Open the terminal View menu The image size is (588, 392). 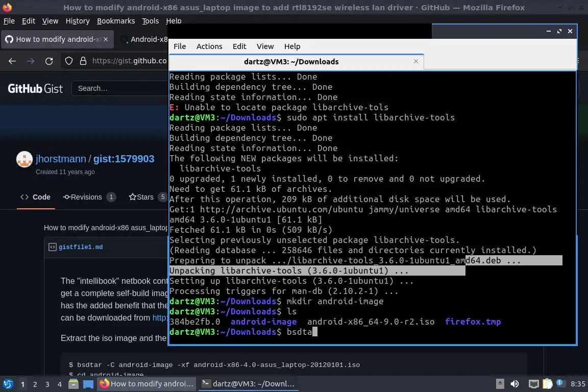click(x=265, y=46)
